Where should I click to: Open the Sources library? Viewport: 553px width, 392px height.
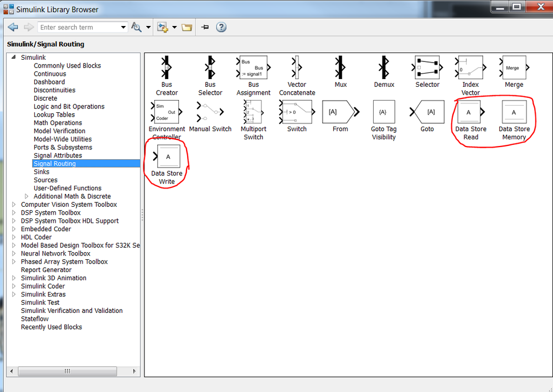45,180
